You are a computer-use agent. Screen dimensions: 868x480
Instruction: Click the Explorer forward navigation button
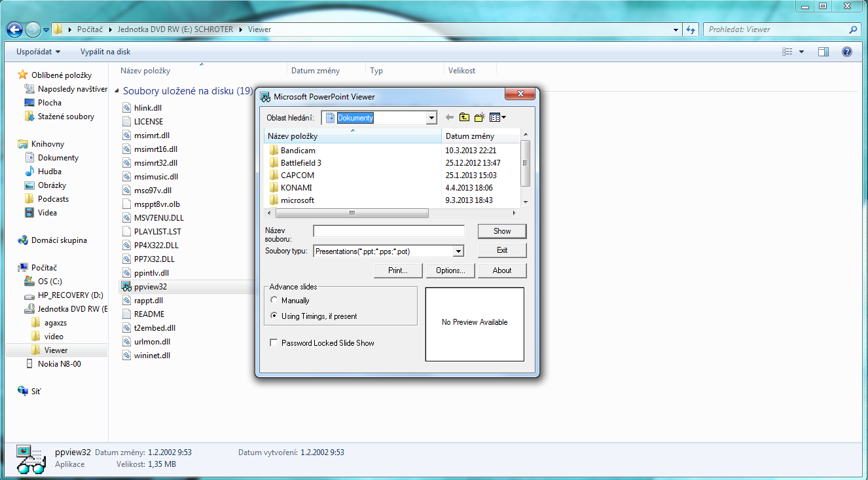coord(32,29)
